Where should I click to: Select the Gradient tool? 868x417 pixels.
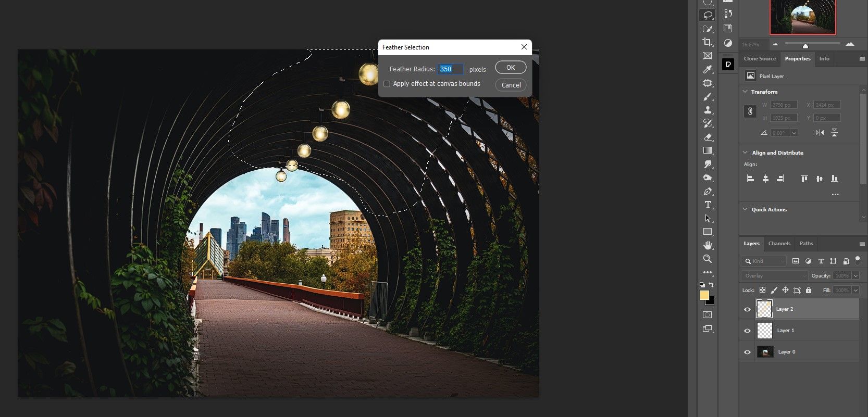pyautogui.click(x=708, y=150)
